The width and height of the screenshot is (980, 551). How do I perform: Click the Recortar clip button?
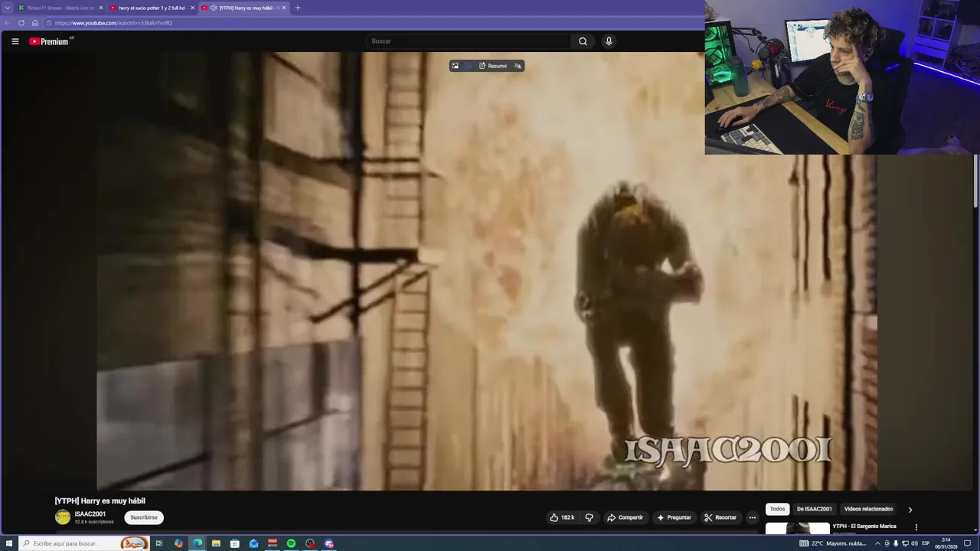pos(720,517)
